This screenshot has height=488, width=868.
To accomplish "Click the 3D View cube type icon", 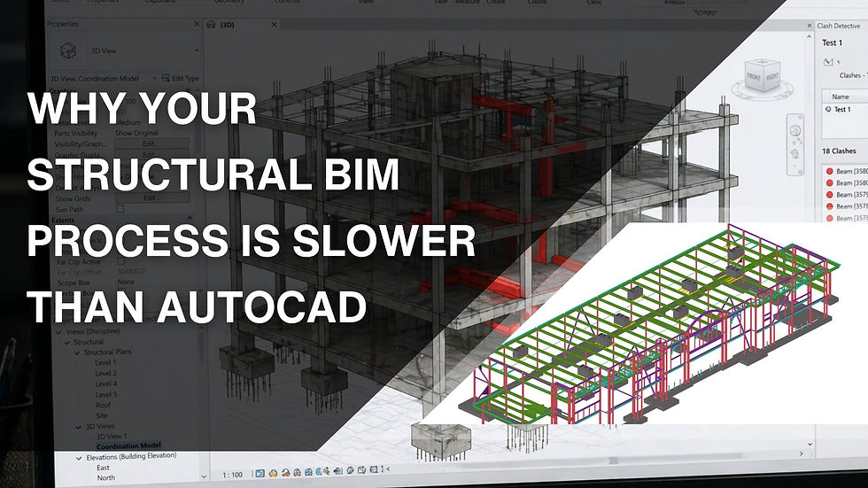I will (x=68, y=50).
